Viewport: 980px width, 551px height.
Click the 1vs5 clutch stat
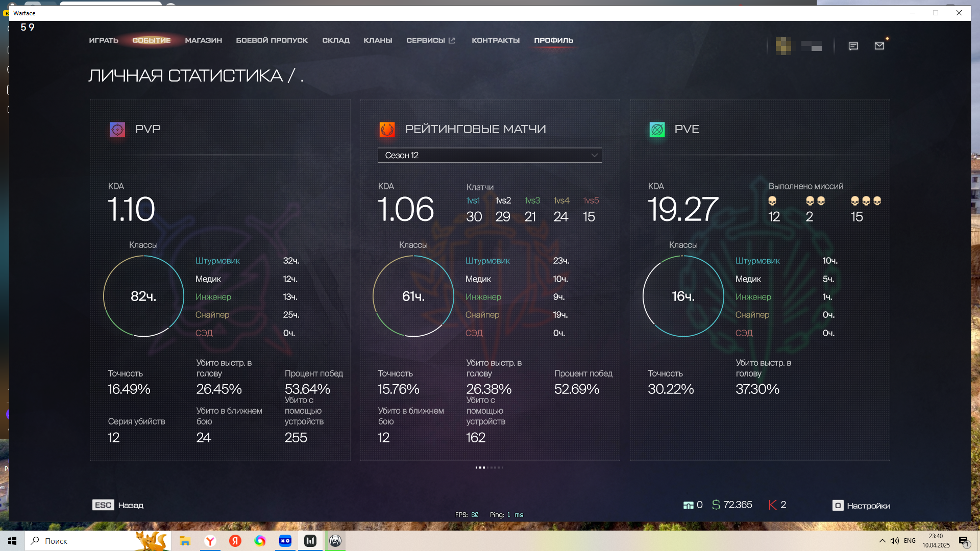[x=591, y=210]
